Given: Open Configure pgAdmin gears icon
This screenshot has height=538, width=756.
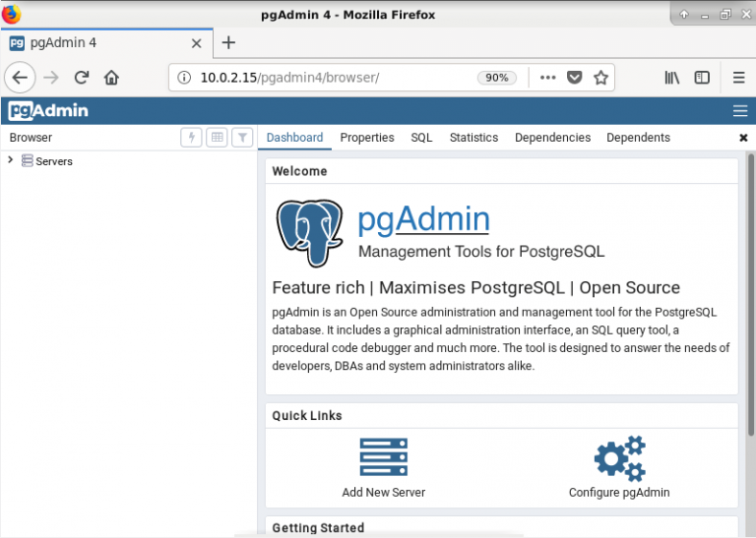Looking at the screenshot, I should pyautogui.click(x=619, y=457).
